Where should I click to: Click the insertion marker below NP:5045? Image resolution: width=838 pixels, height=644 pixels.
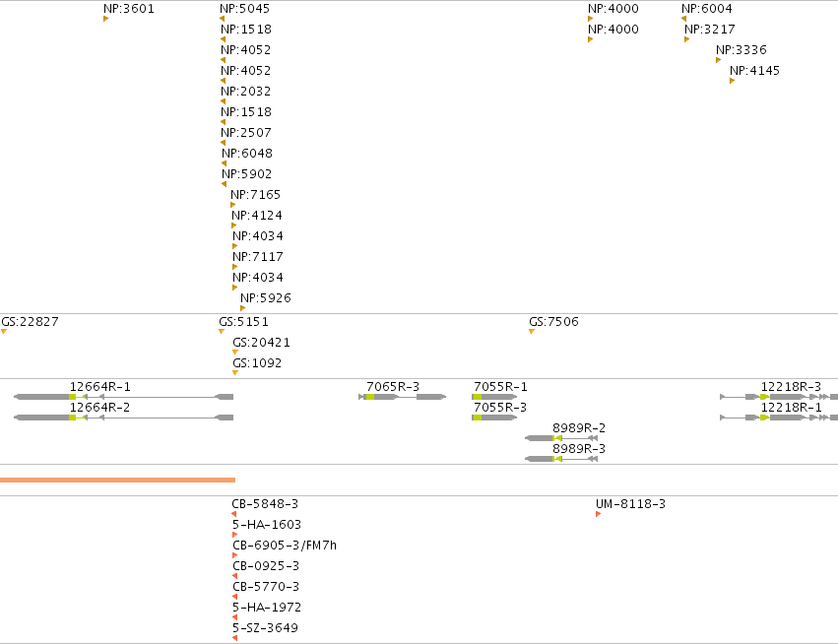[x=222, y=20]
